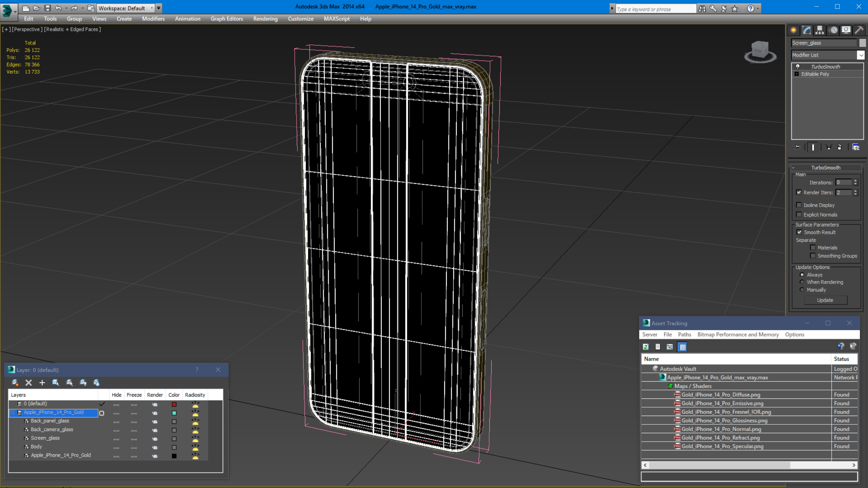Screen dimensions: 868x488
Task: Open the Help dropdown arrow in the title bar
Action: tap(758, 9)
